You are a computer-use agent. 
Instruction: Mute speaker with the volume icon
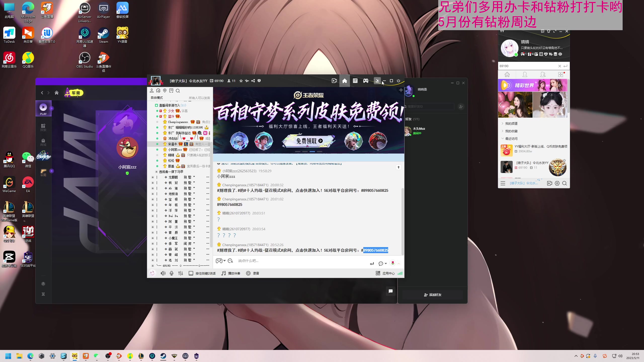(x=163, y=273)
